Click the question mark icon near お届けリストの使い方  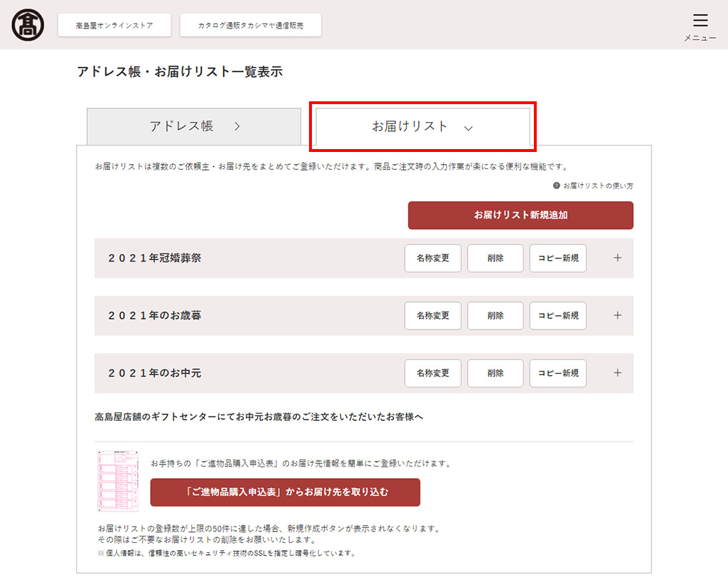click(x=556, y=185)
